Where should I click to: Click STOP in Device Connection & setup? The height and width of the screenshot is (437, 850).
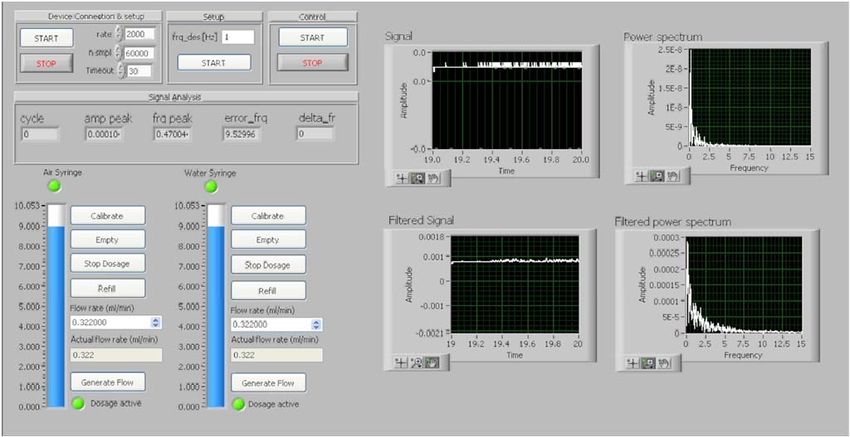coord(46,63)
